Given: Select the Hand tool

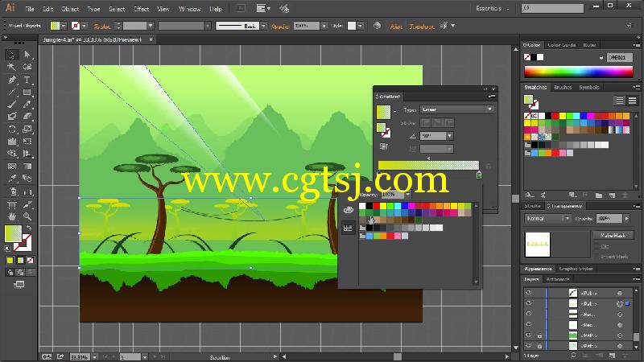Looking at the screenshot, I should (x=12, y=216).
